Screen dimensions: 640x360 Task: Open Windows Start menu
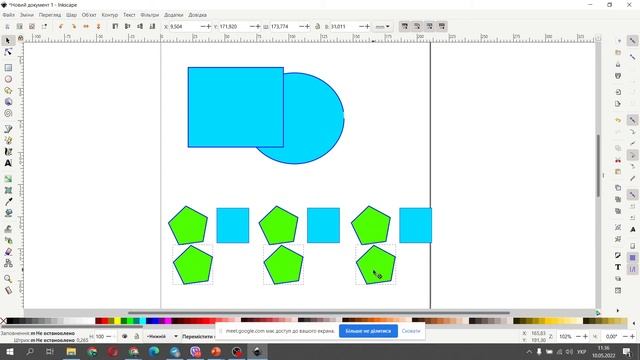[x=9, y=351]
